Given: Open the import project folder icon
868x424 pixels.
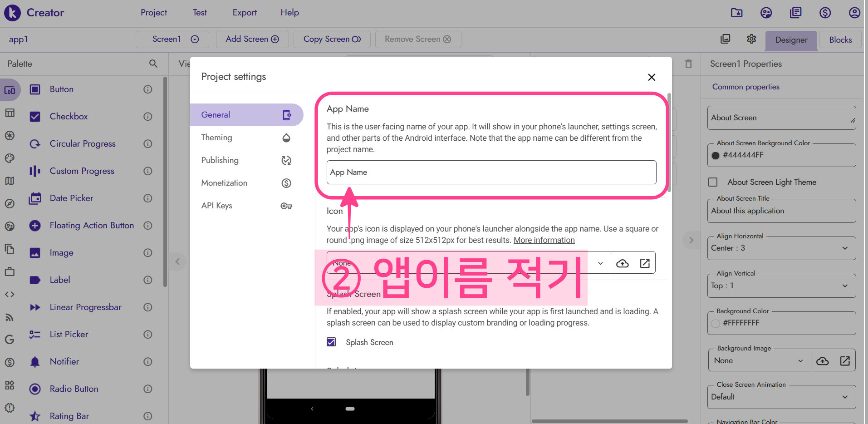Looking at the screenshot, I should click(x=737, y=13).
